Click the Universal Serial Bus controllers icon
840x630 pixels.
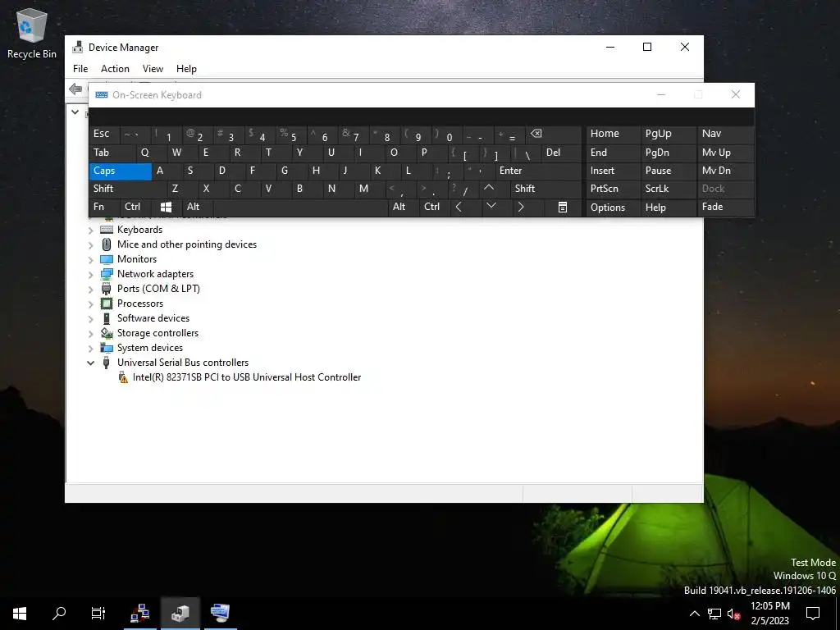(107, 362)
